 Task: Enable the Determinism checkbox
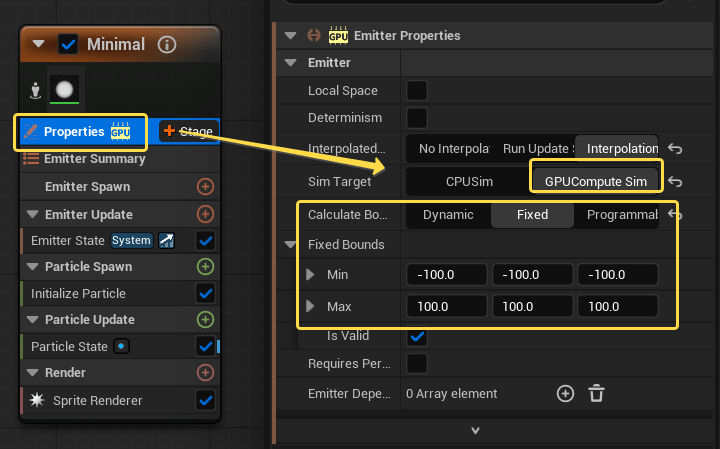tap(417, 118)
